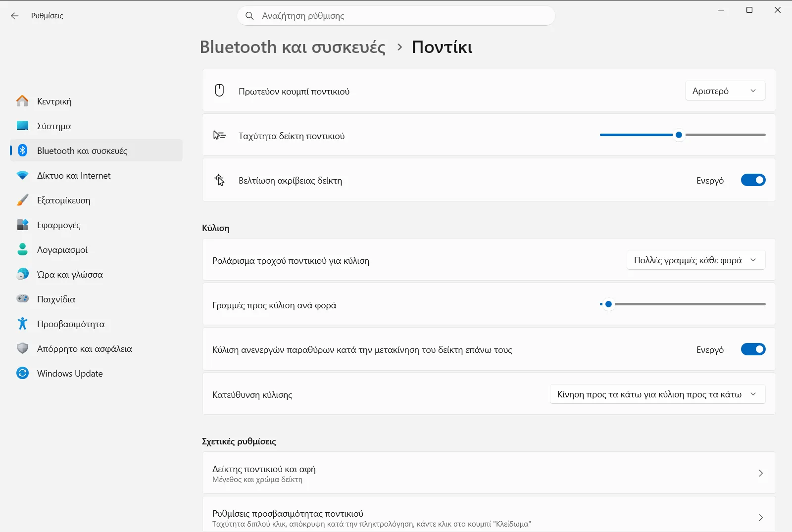This screenshot has height=532, width=792.
Task: Click the Εφαρμογές apps icon
Action: pyautogui.click(x=22, y=225)
